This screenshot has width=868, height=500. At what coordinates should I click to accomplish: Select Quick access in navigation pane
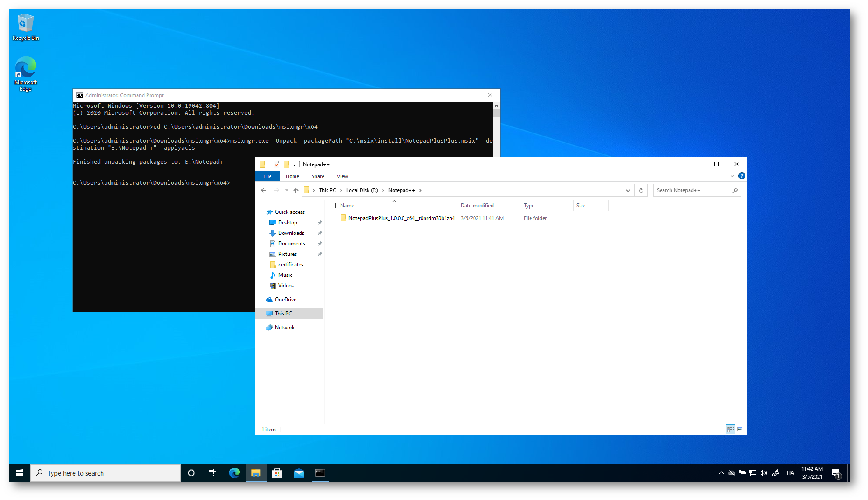[289, 212]
